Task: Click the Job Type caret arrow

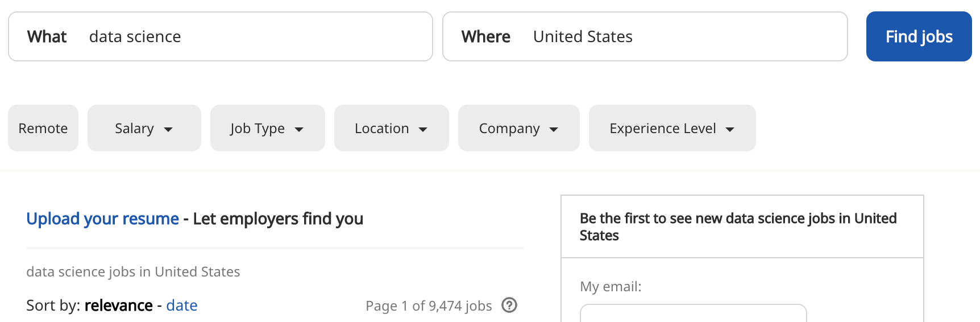Action: [299, 129]
